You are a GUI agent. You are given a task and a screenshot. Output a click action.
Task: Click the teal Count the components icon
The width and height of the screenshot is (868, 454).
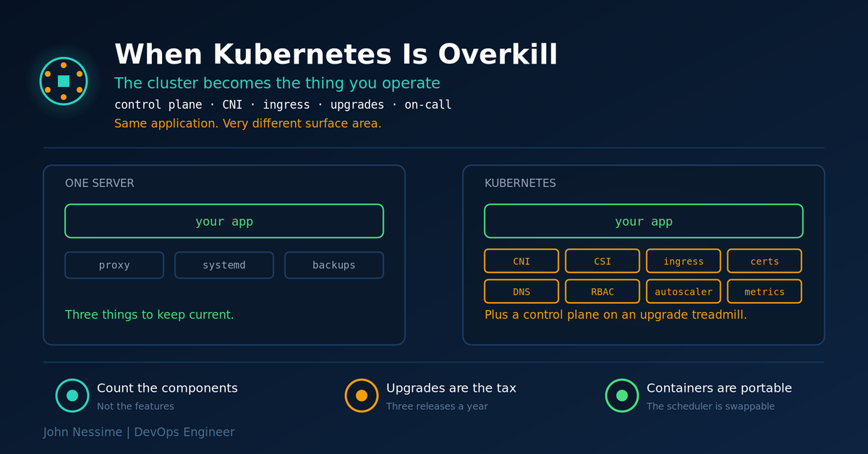click(x=72, y=395)
